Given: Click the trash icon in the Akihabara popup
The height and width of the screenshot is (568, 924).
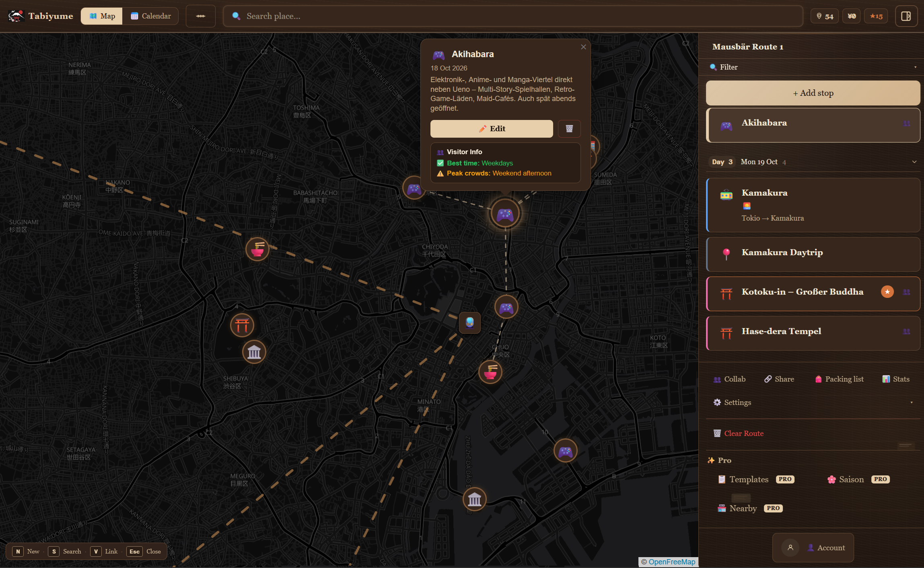Looking at the screenshot, I should (569, 129).
